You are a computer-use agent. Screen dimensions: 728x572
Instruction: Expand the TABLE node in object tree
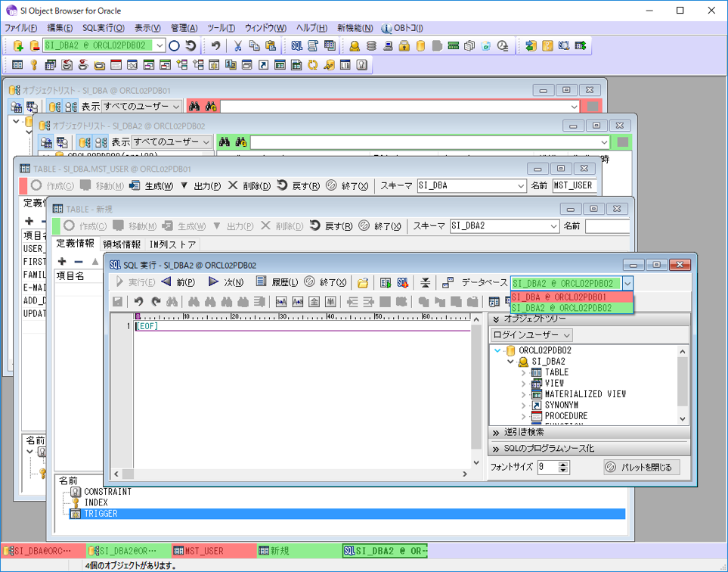tap(523, 373)
